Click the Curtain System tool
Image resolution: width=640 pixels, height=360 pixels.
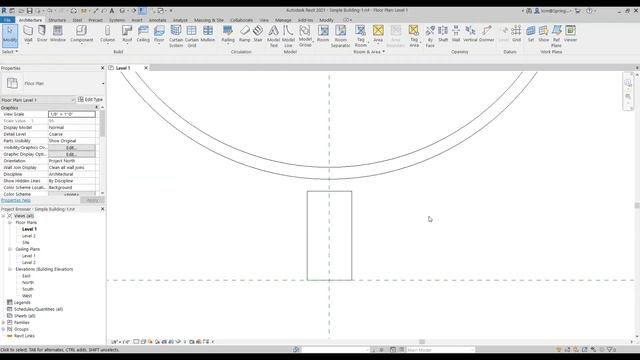pos(176,36)
